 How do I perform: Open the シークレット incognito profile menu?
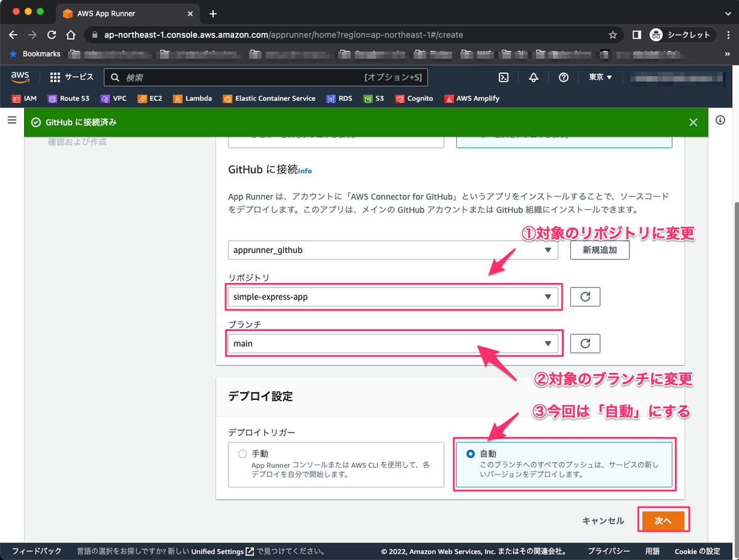tap(681, 35)
